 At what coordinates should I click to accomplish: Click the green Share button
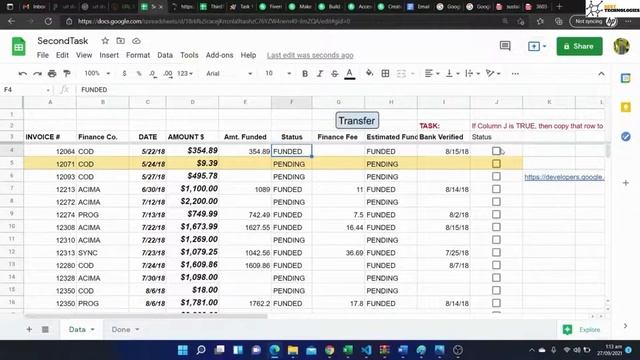pyautogui.click(x=579, y=46)
